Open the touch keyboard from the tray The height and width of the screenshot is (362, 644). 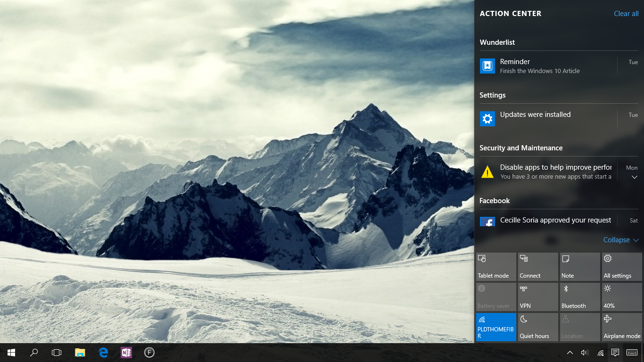[x=632, y=353]
